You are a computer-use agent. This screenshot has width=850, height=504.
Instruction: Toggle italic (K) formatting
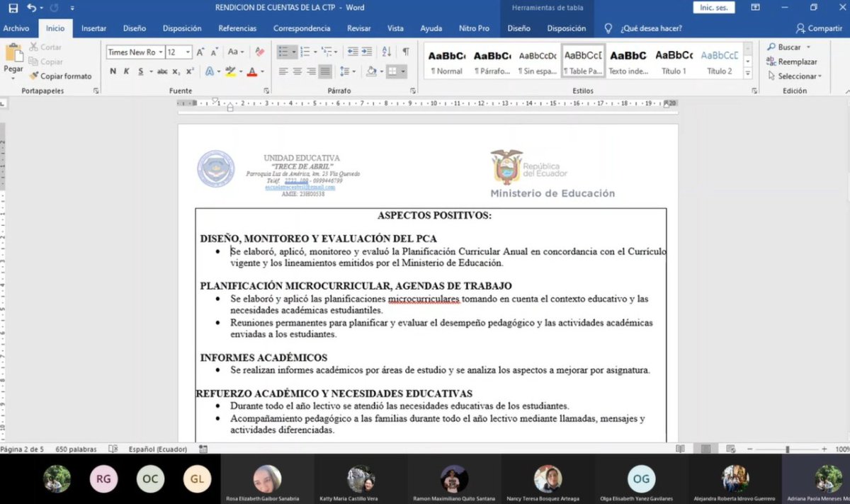tap(127, 71)
